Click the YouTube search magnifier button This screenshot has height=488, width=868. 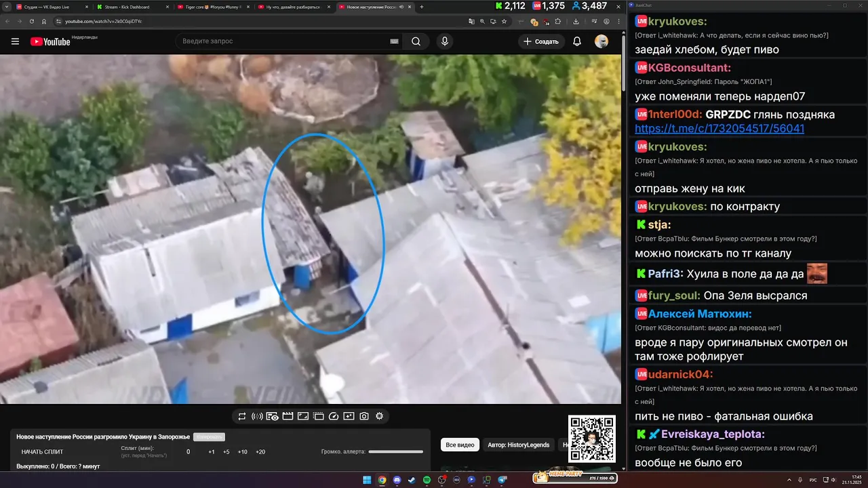click(416, 41)
